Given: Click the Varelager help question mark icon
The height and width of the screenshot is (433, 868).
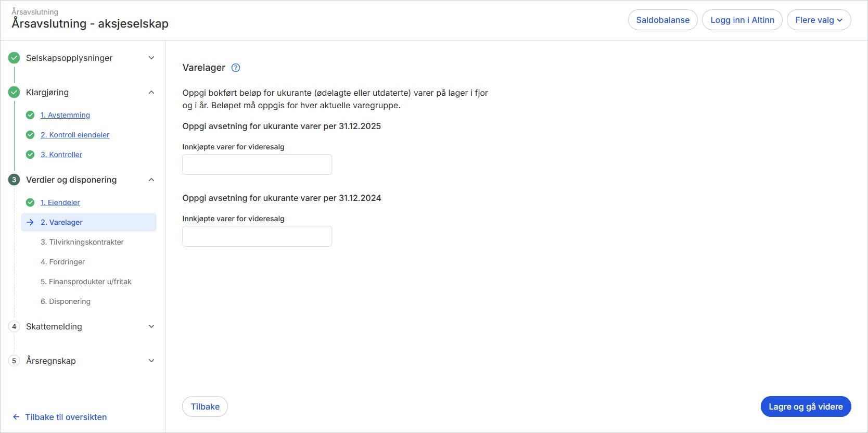Looking at the screenshot, I should tap(236, 68).
